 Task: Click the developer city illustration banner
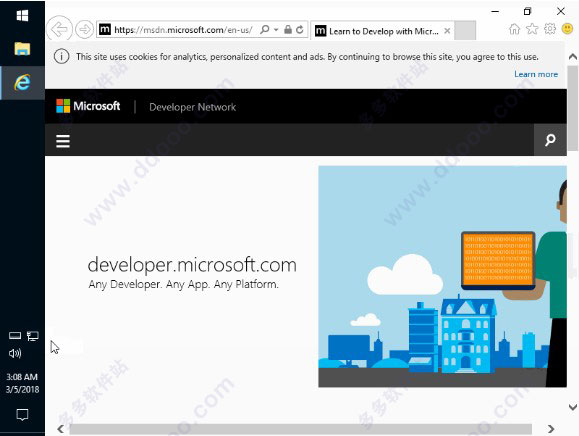click(442, 277)
